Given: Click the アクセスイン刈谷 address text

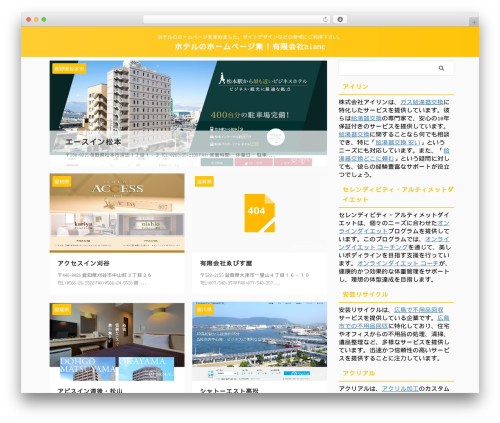Looking at the screenshot, I should coord(104,279).
